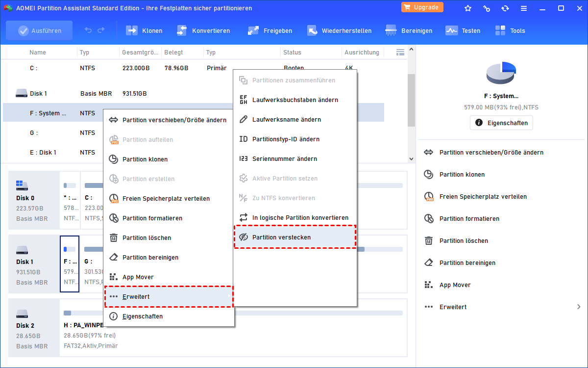Choose Freien Speicherplatz verteilen in context menu

pyautogui.click(x=169, y=198)
